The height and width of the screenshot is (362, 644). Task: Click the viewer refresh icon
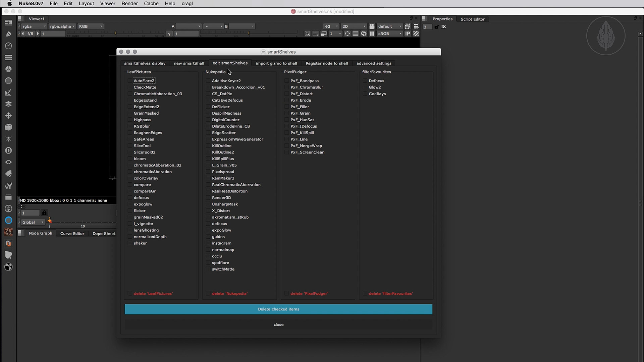click(364, 34)
